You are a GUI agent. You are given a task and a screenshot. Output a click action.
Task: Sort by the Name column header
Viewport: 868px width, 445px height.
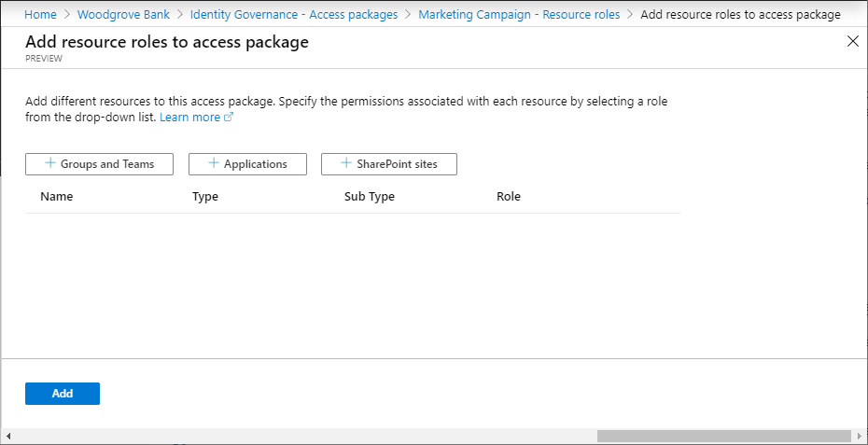click(56, 197)
